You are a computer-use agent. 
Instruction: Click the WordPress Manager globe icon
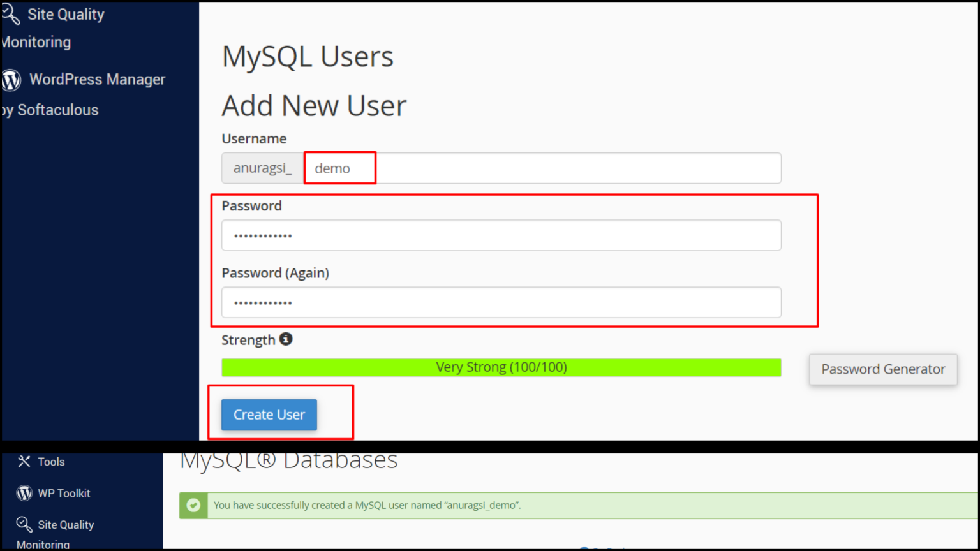click(10, 80)
